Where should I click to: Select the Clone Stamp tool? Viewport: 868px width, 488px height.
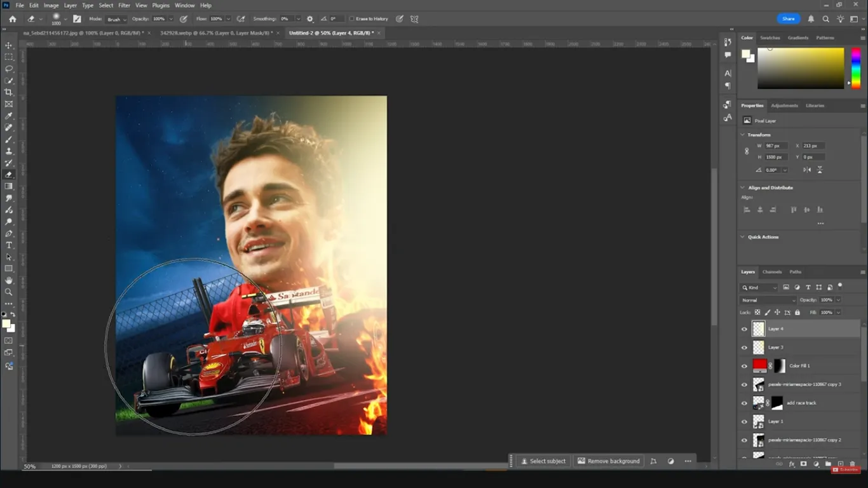[x=9, y=151]
